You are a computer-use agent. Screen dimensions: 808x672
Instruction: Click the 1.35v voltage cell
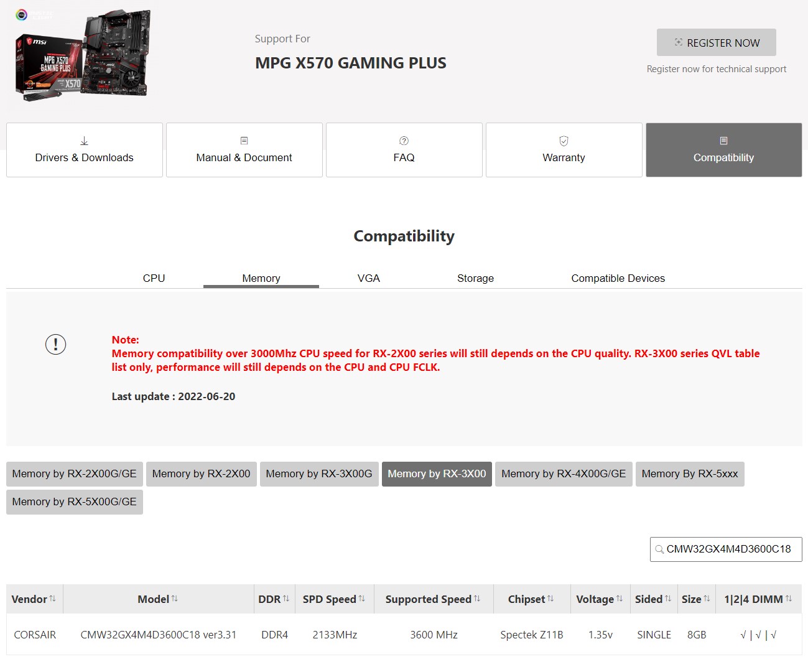point(601,635)
